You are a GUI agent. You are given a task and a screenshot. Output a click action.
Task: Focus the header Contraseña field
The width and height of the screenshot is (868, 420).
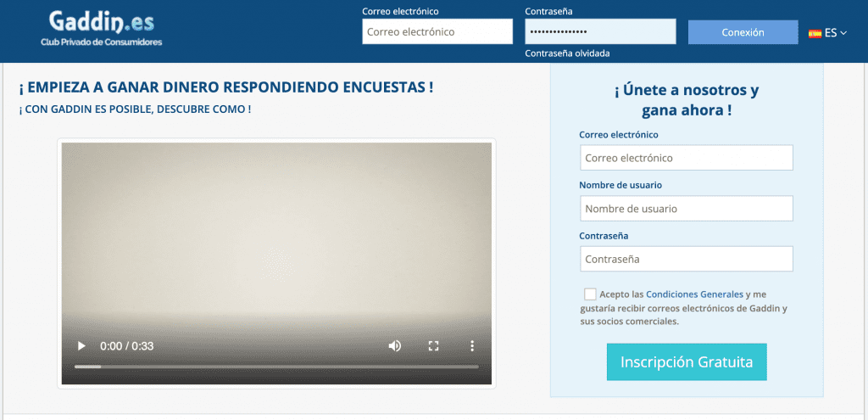click(600, 31)
